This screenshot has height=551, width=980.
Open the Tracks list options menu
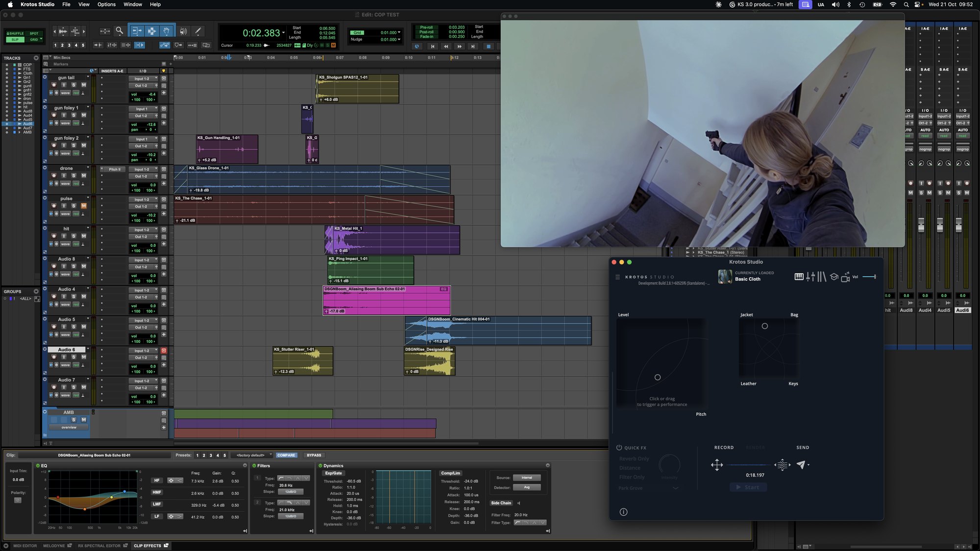coord(36,58)
